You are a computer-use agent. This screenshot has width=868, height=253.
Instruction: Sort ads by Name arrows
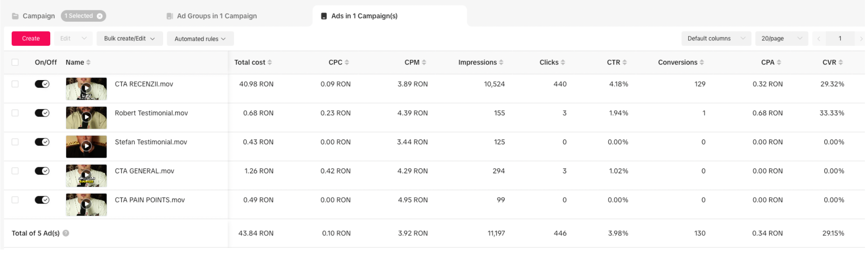(x=89, y=62)
